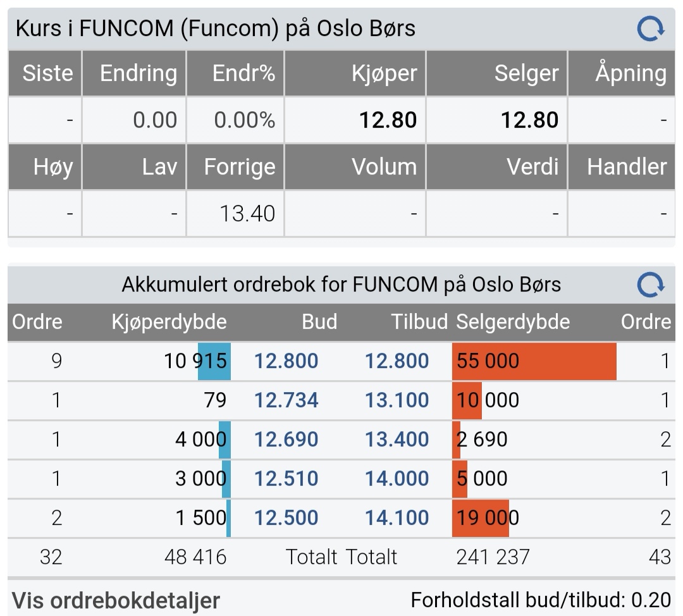Image resolution: width=683 pixels, height=616 pixels.
Task: Click the Selgerdybde column header
Action: (x=513, y=322)
